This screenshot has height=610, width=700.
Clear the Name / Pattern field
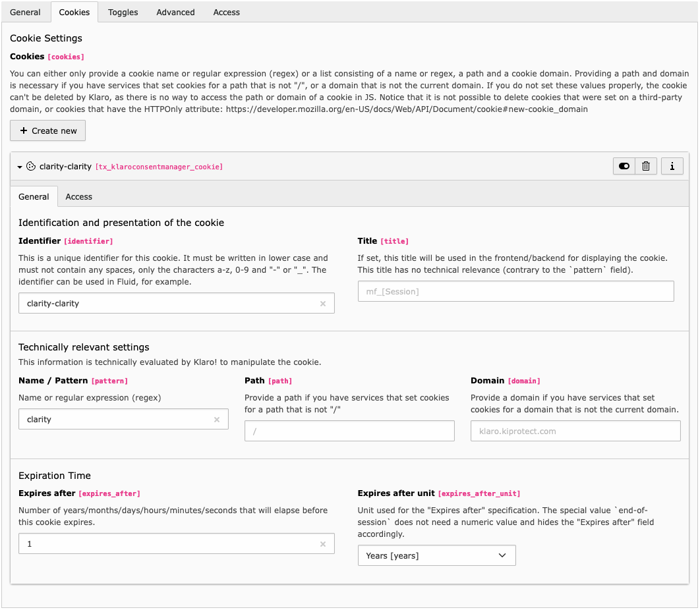217,420
